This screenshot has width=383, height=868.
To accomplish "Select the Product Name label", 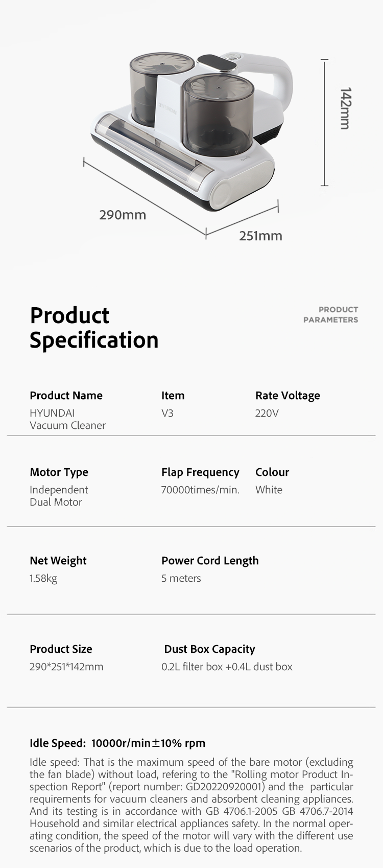I will pyautogui.click(x=66, y=395).
